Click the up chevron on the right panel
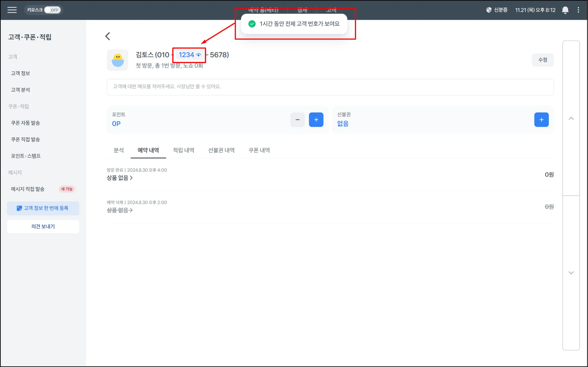The height and width of the screenshot is (367, 588). click(571, 118)
